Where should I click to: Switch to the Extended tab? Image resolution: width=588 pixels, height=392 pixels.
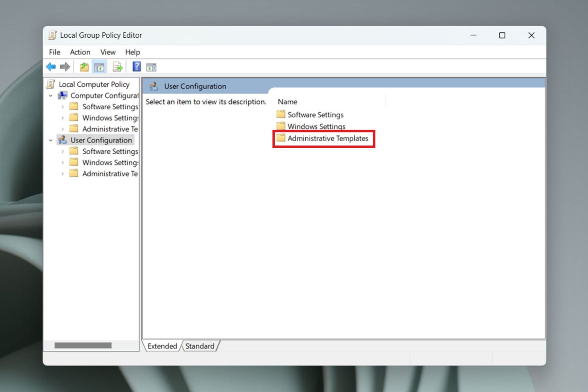163,346
